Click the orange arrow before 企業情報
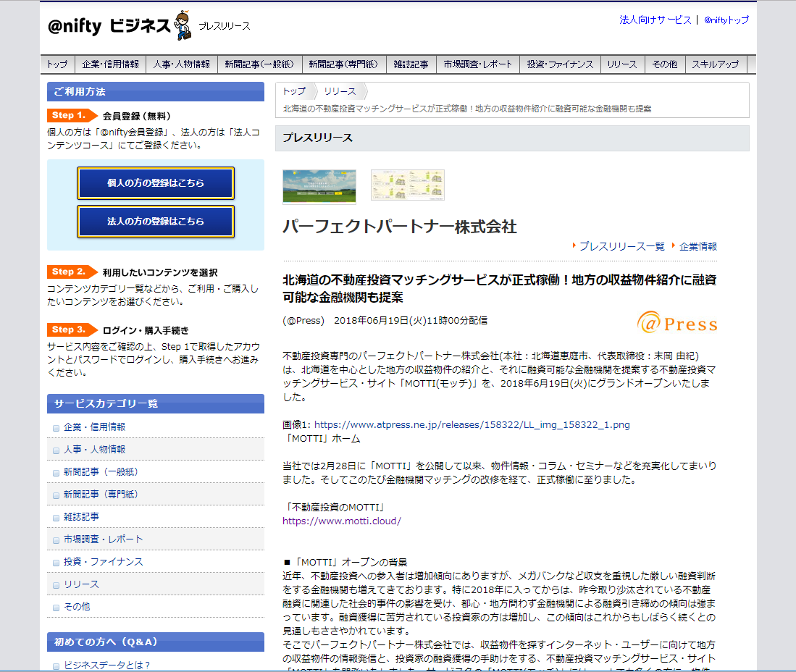Screen dimensions: 796x672 [674, 246]
